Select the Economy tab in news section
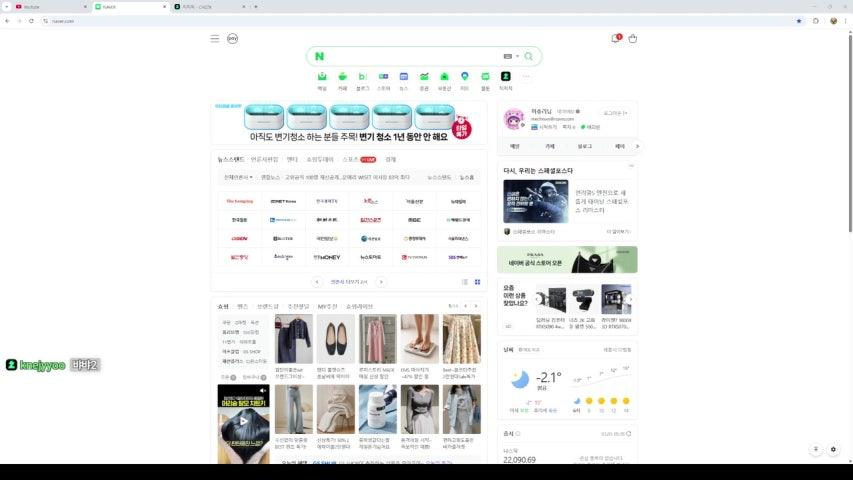The width and height of the screenshot is (853, 480). (x=391, y=159)
